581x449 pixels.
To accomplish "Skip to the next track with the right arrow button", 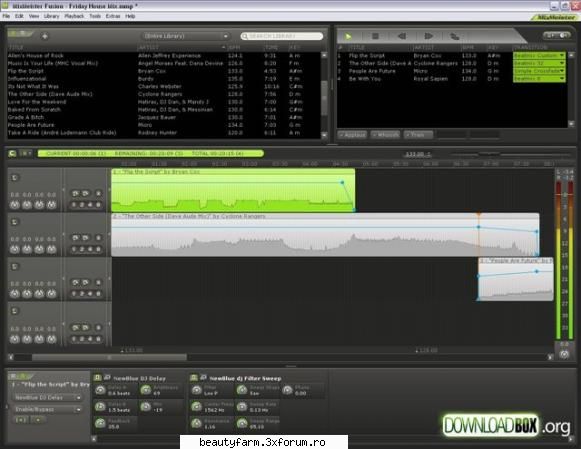I will click(x=428, y=36).
